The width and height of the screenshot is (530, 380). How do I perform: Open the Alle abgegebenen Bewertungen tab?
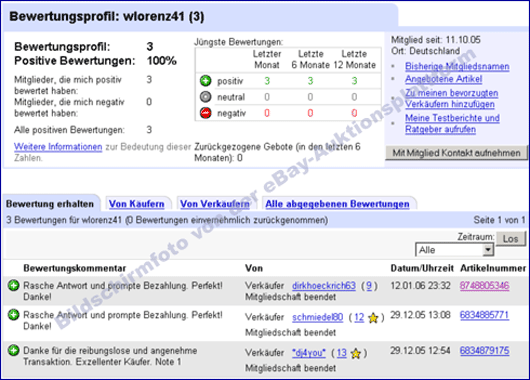pos(337,204)
